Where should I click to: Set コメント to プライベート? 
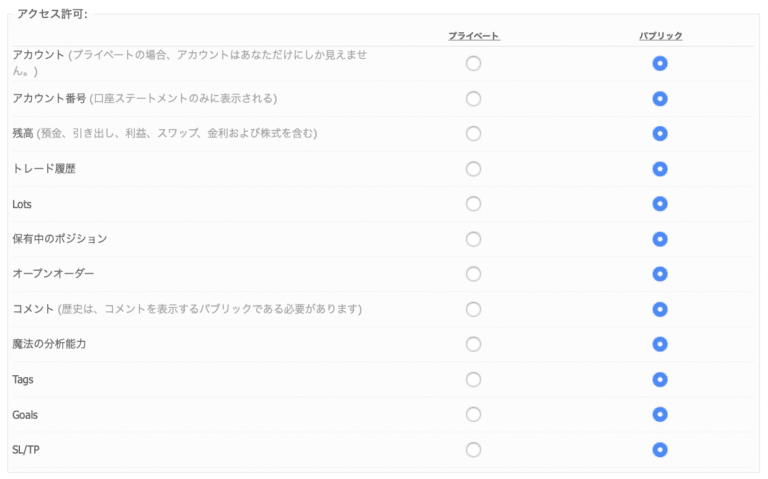(473, 309)
